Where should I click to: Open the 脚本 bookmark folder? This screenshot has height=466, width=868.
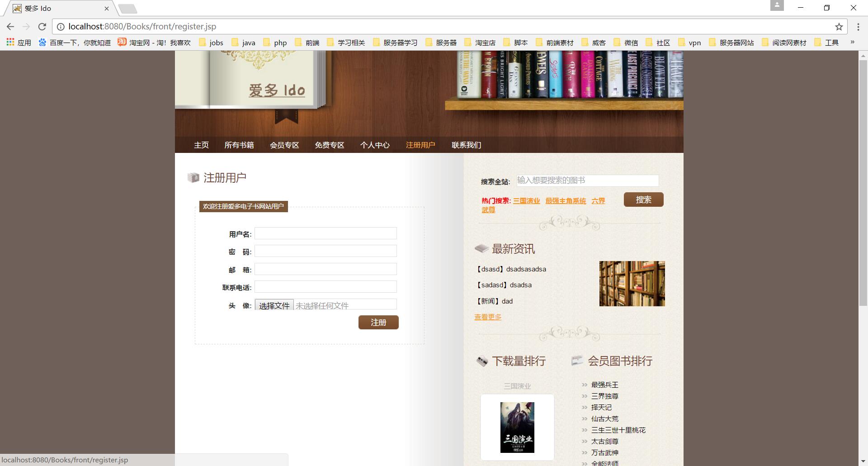coord(515,43)
